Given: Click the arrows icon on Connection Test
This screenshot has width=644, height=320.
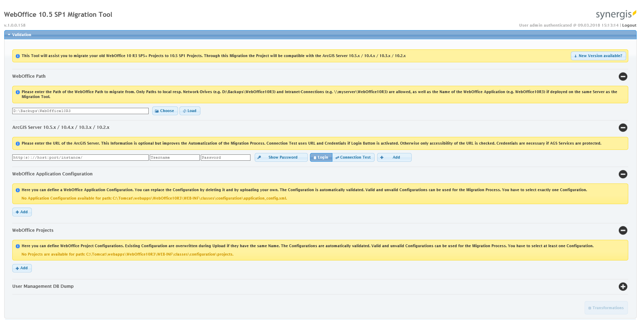Looking at the screenshot, I should (x=338, y=157).
